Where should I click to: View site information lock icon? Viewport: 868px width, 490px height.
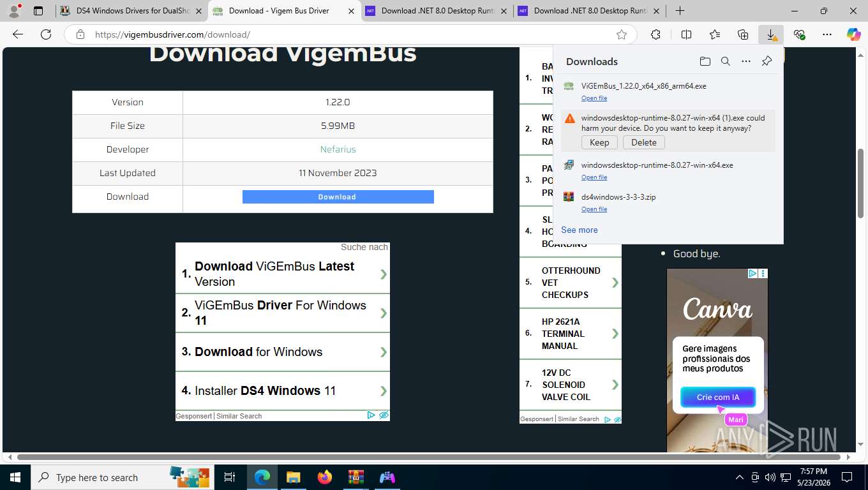click(x=80, y=34)
